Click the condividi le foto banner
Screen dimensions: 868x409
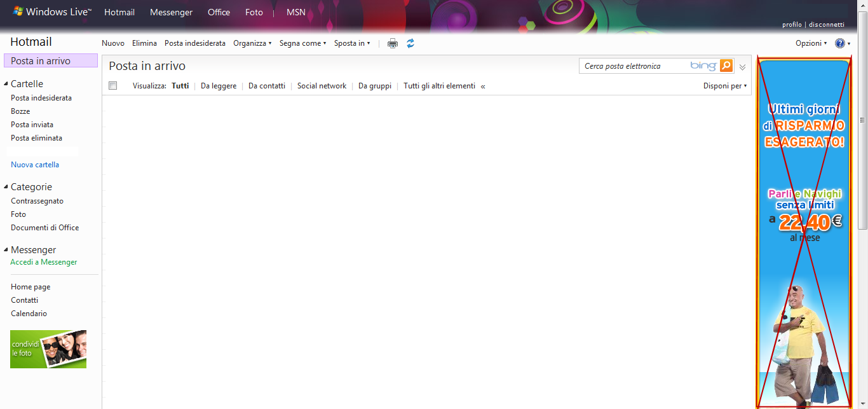48,349
